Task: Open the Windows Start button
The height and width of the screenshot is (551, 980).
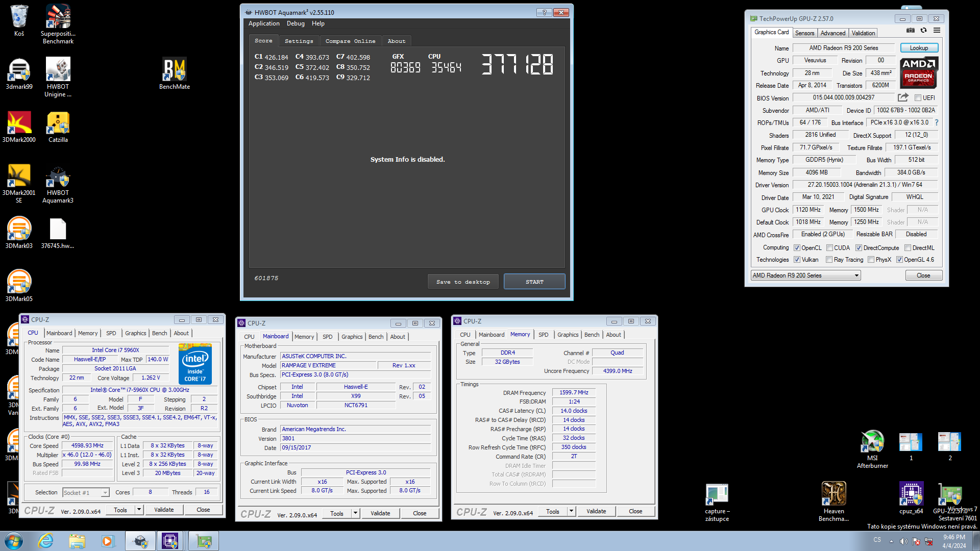Action: [x=14, y=541]
